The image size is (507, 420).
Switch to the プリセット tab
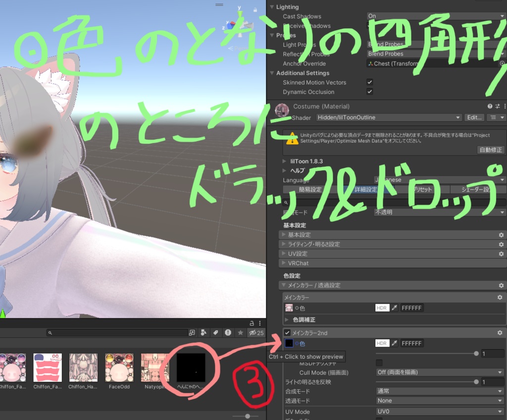422,190
